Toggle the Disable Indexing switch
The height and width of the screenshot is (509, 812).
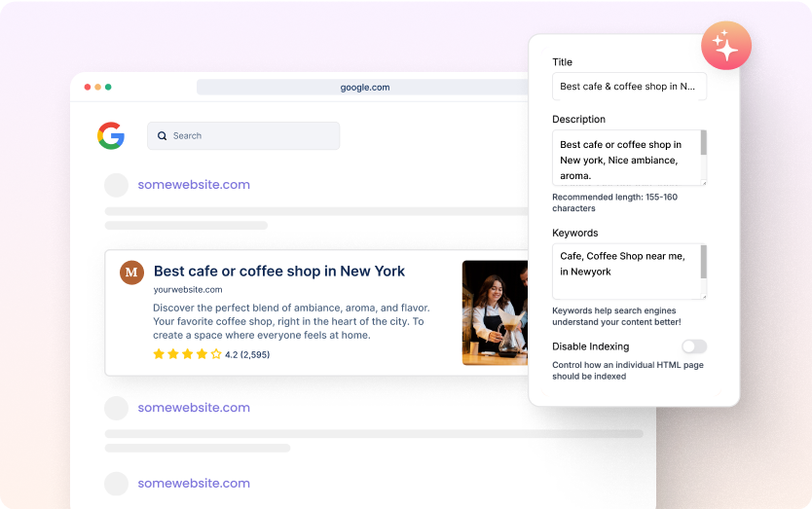694,346
